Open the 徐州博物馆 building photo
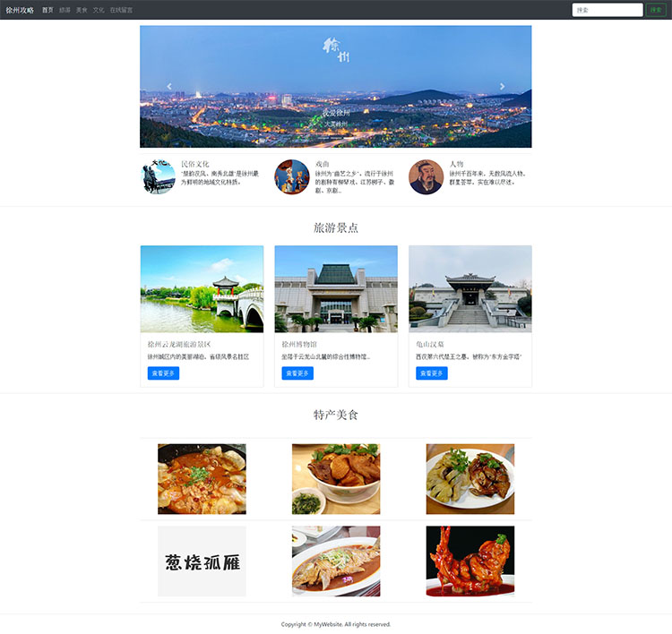 coord(336,289)
